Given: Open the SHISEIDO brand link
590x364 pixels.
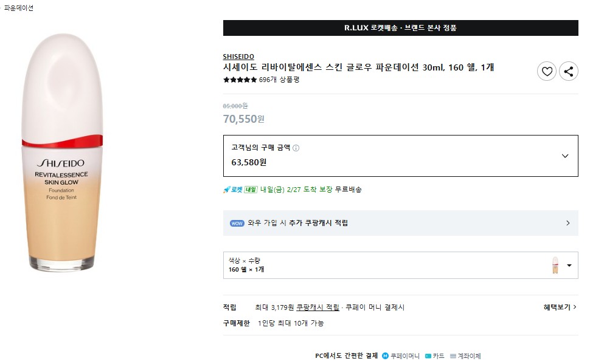Looking at the screenshot, I should click(x=238, y=57).
